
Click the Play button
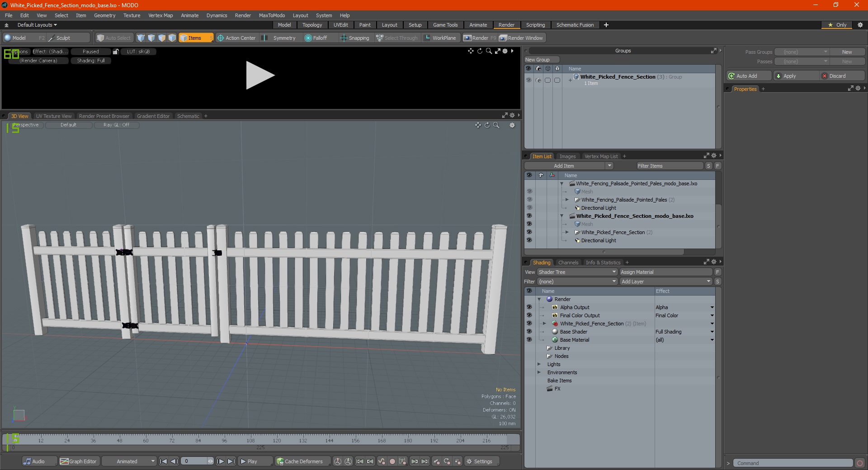tap(255, 461)
